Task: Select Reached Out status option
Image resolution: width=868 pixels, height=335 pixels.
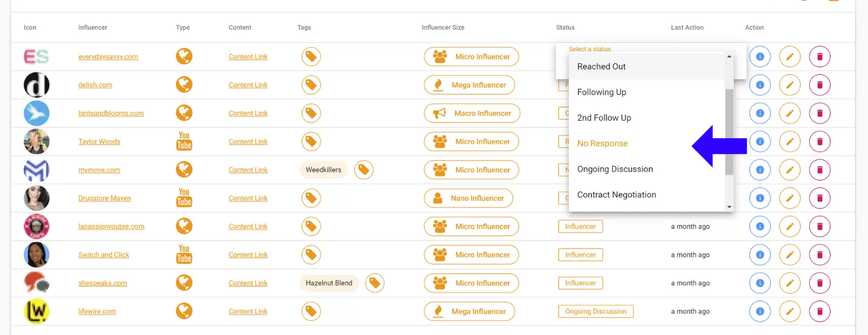Action: (647, 66)
